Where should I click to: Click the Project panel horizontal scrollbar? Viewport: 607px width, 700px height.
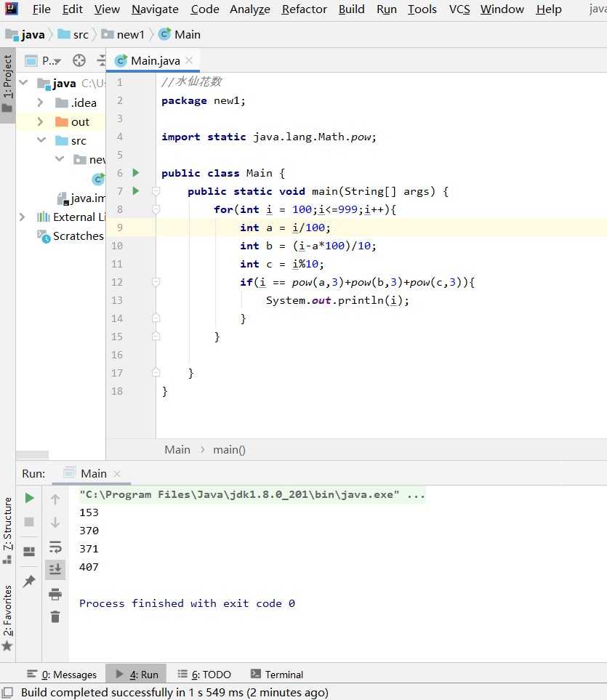pyautogui.click(x=32, y=454)
